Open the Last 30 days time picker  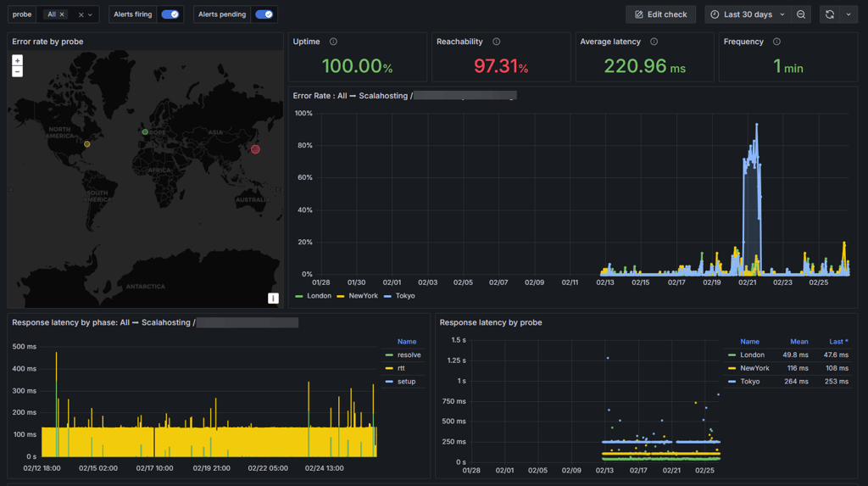pos(748,14)
